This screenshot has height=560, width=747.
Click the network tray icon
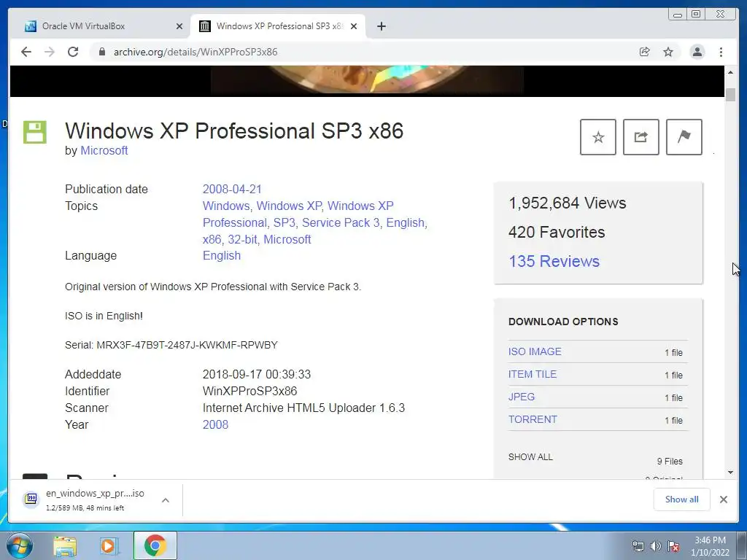(x=638, y=546)
